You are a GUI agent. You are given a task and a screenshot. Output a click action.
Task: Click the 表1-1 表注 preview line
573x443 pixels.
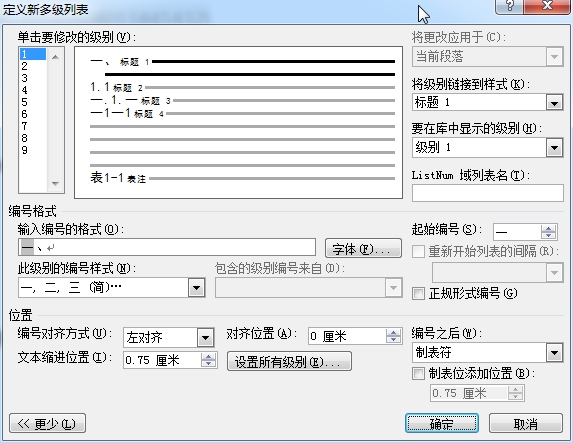[243, 178]
